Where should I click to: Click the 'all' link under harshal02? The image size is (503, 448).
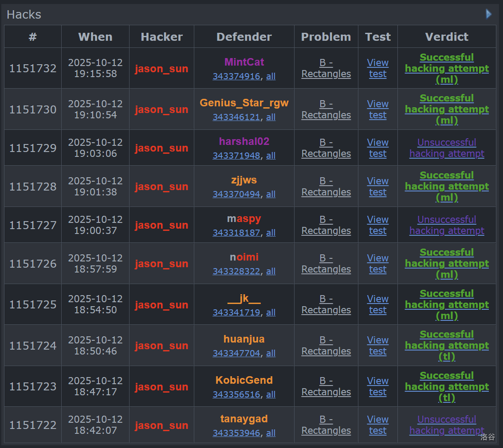(271, 156)
